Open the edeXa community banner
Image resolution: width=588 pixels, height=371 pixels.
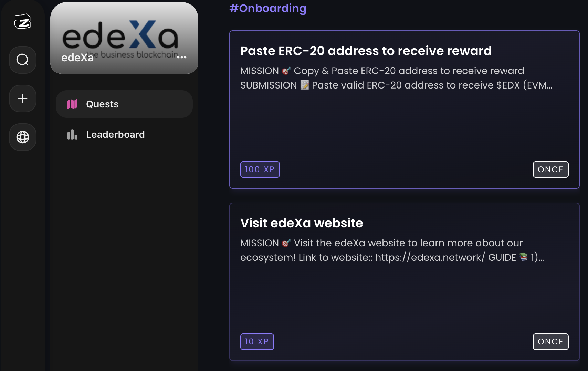click(124, 38)
